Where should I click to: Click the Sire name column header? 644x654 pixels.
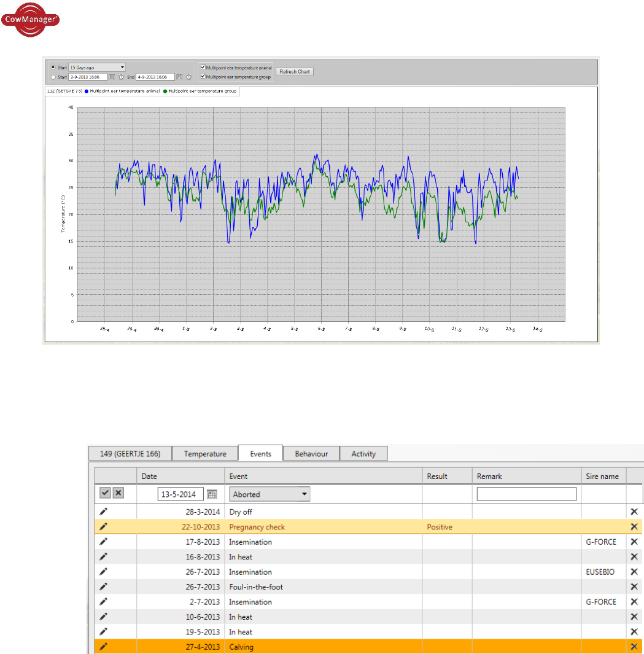[x=603, y=477]
